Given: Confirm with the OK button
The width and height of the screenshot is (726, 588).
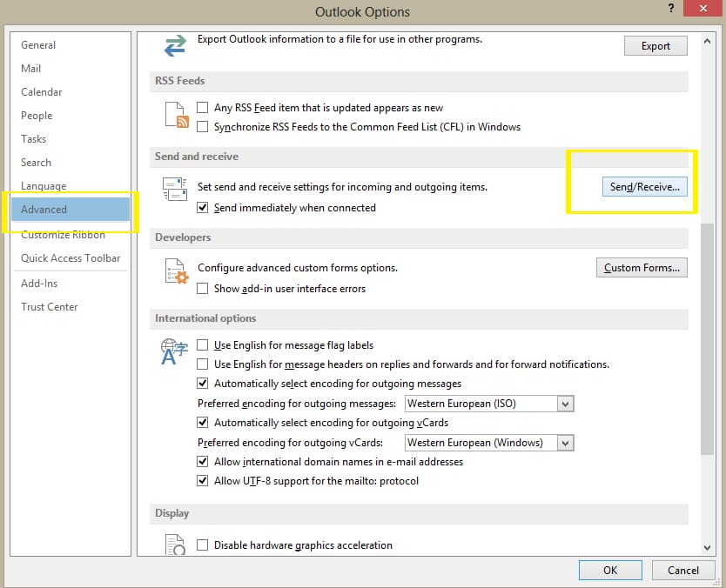Looking at the screenshot, I should [x=610, y=571].
